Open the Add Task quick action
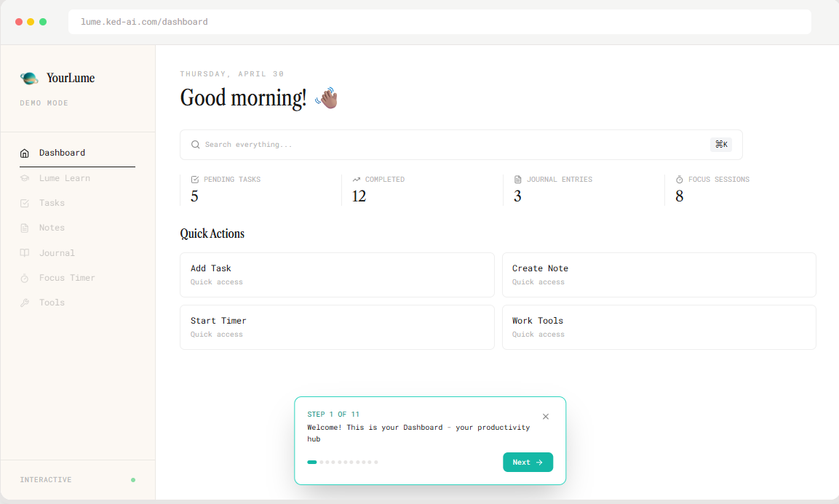839x504 pixels. [337, 275]
